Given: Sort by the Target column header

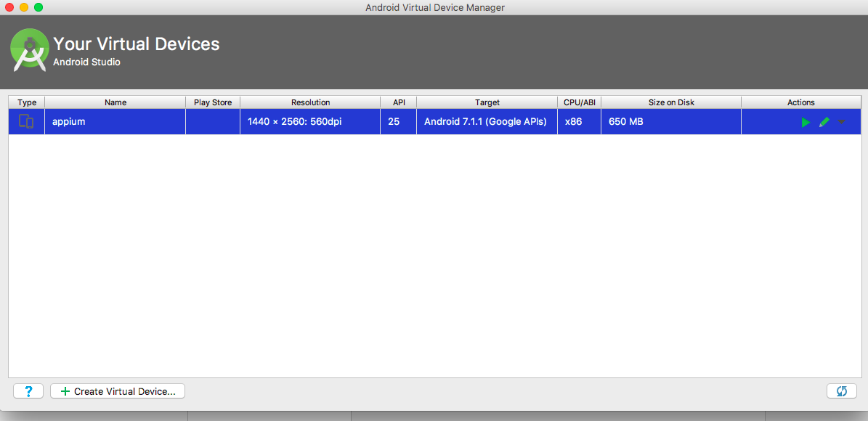Looking at the screenshot, I should pos(487,102).
